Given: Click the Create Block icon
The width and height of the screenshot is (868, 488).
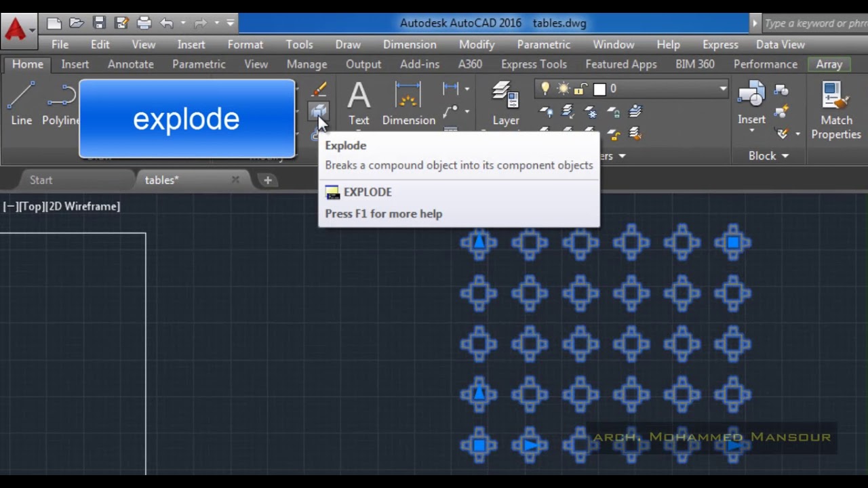Looking at the screenshot, I should tap(781, 89).
